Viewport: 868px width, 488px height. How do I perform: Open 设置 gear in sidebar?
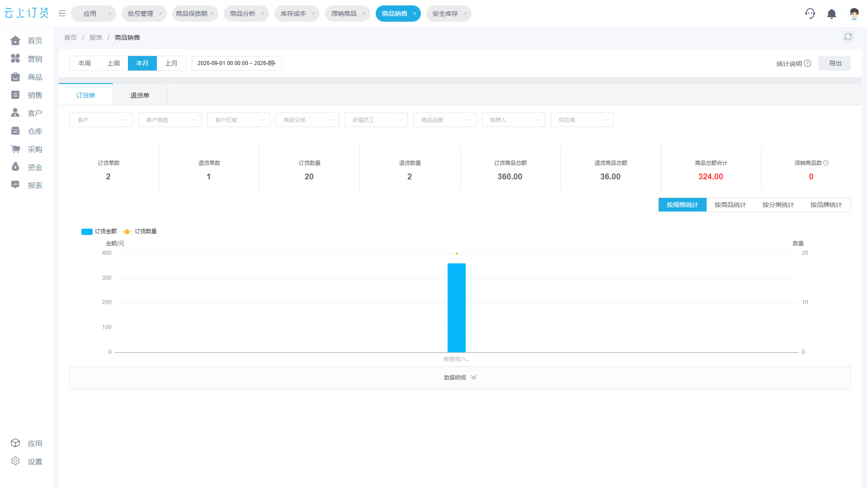[15, 461]
